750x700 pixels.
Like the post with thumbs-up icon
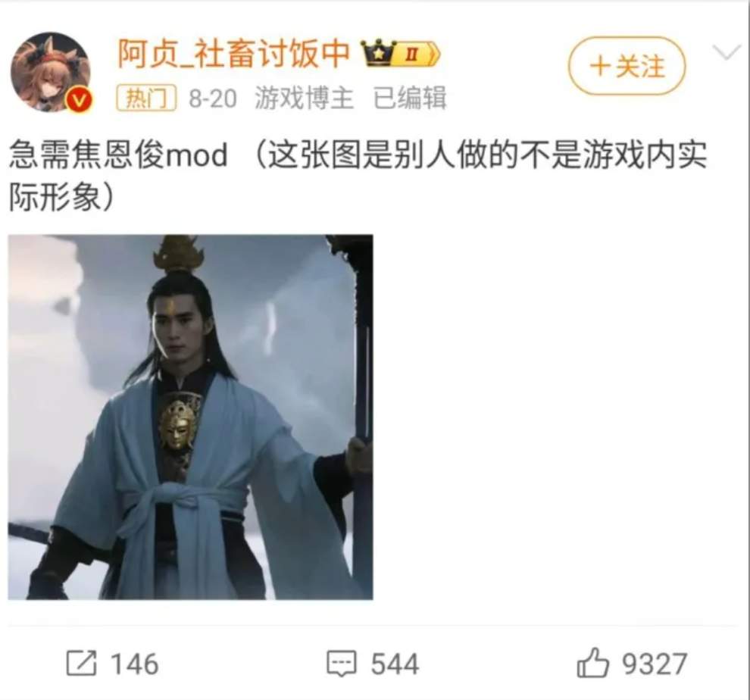[592, 662]
